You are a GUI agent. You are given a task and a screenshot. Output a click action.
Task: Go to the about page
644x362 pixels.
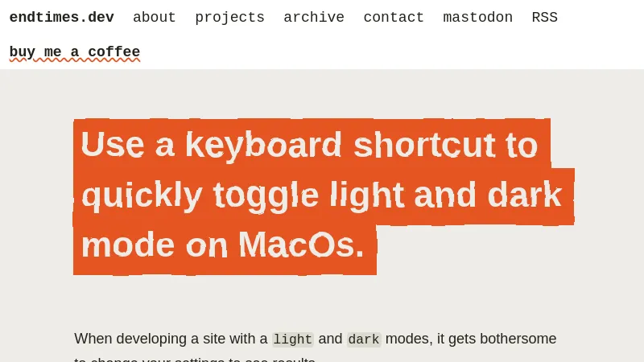click(x=154, y=18)
